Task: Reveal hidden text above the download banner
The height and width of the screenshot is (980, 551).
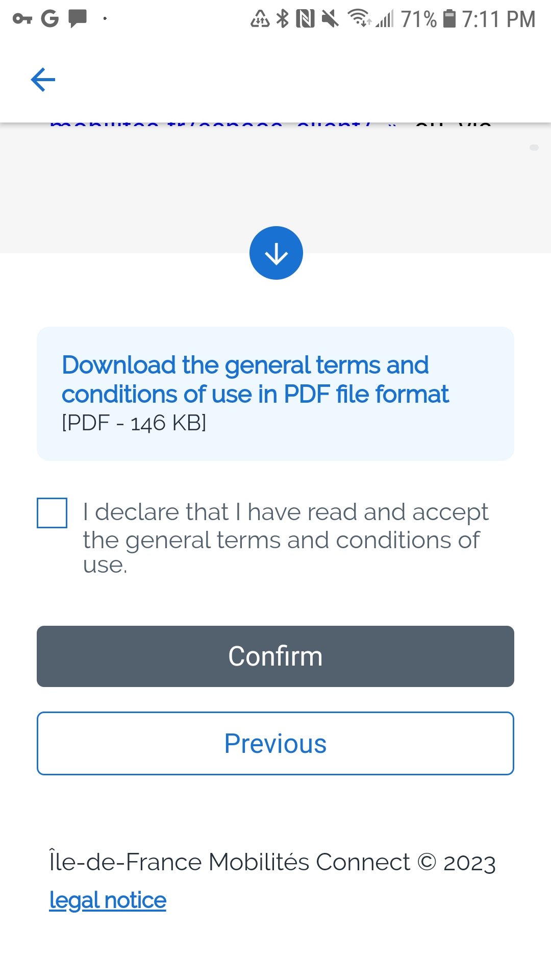Action: [275, 253]
